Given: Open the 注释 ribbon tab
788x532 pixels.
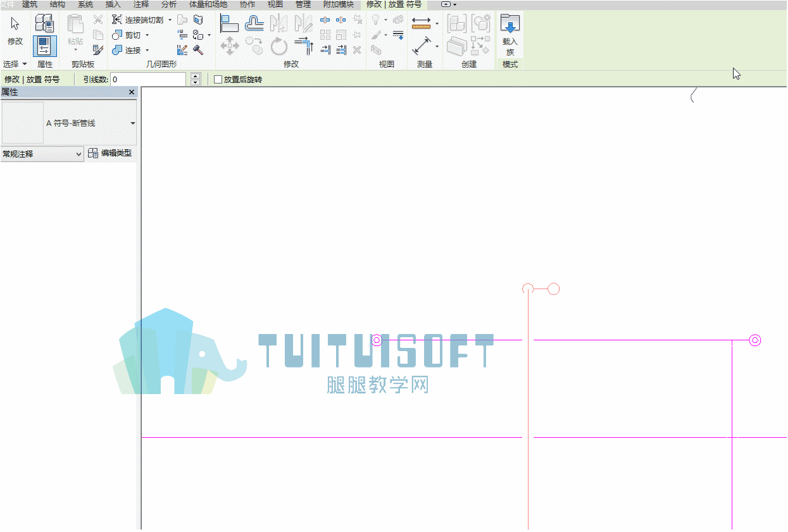Looking at the screenshot, I should coord(141,4).
